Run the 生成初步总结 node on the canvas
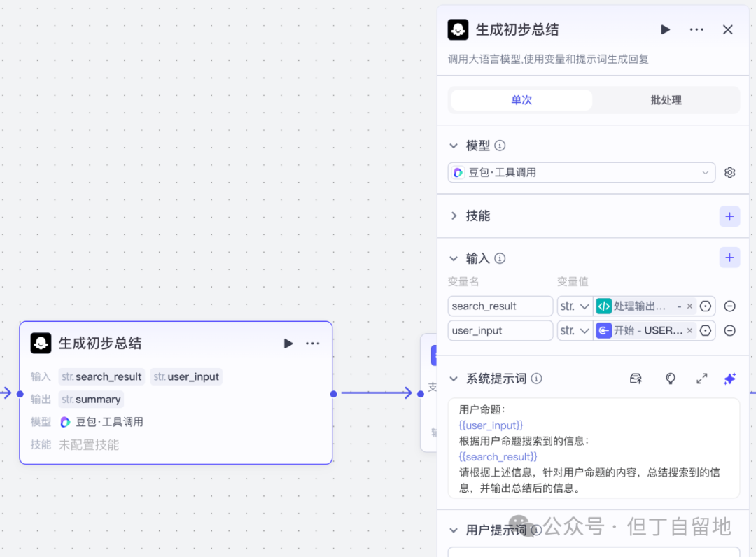 point(288,344)
